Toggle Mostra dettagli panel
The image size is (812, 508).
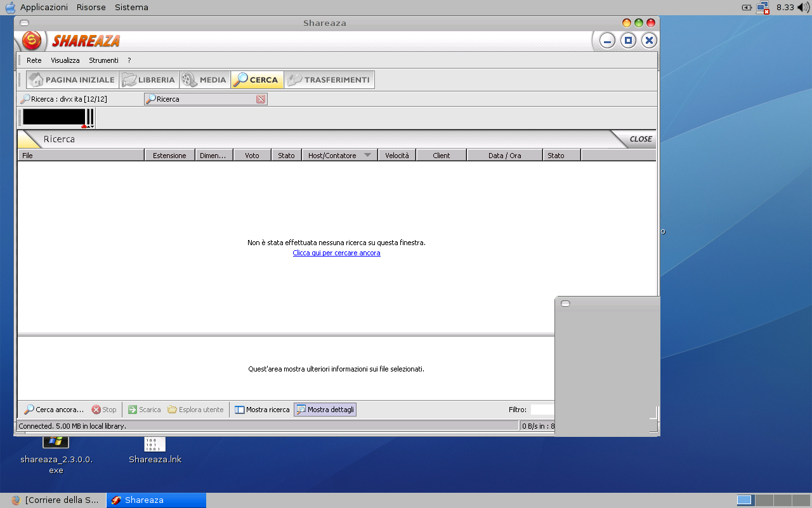coord(325,410)
